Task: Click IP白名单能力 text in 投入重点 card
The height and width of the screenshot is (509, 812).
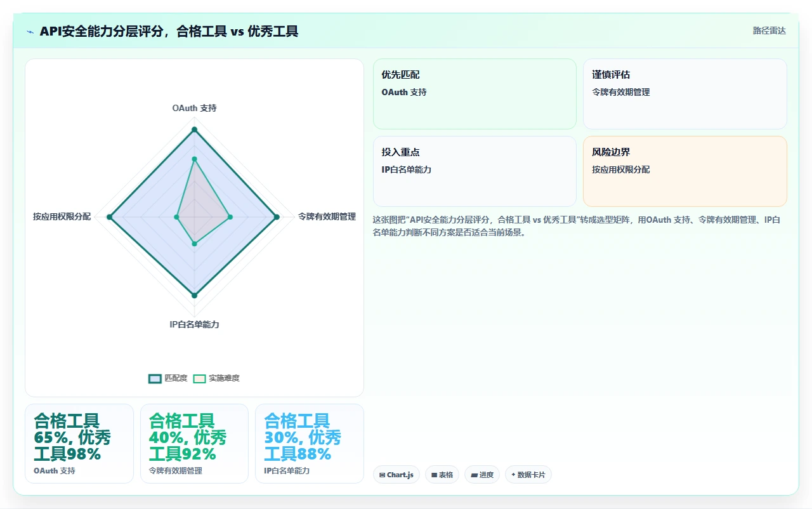Action: click(x=407, y=170)
